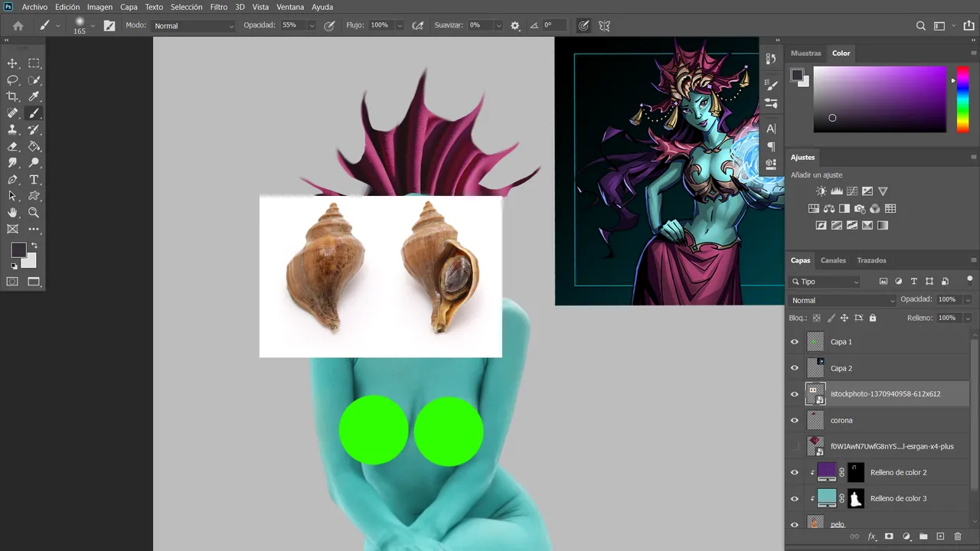This screenshot has height=551, width=980.
Task: Add a Brightness/Contrast adjustment
Action: (822, 191)
